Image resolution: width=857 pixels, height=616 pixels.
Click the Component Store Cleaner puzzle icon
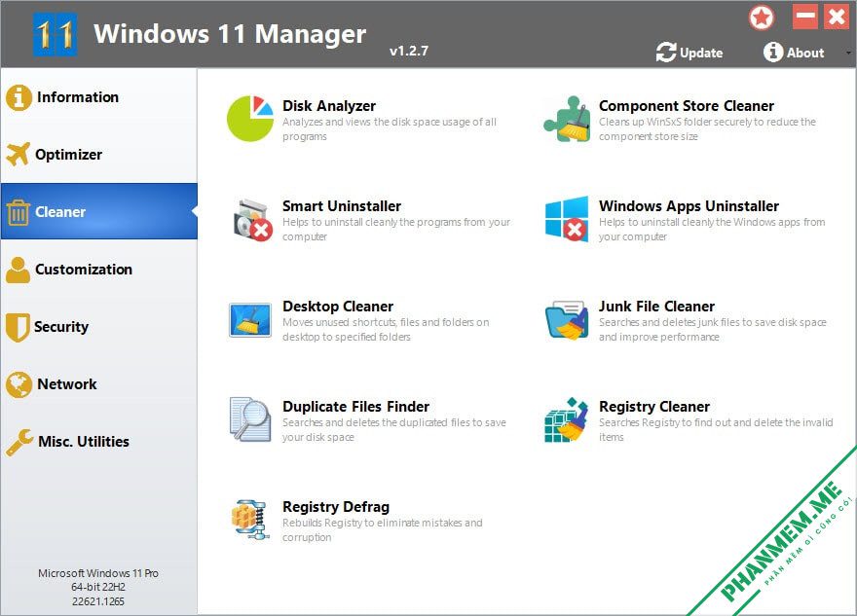(567, 119)
